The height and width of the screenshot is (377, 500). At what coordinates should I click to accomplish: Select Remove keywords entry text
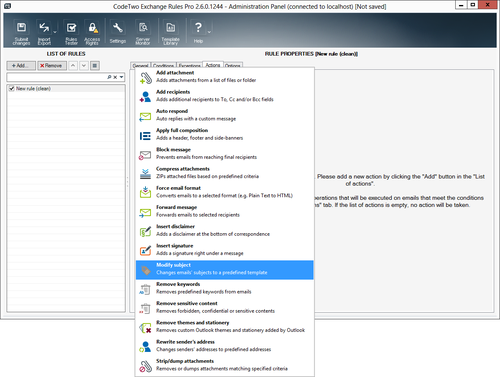(x=178, y=284)
